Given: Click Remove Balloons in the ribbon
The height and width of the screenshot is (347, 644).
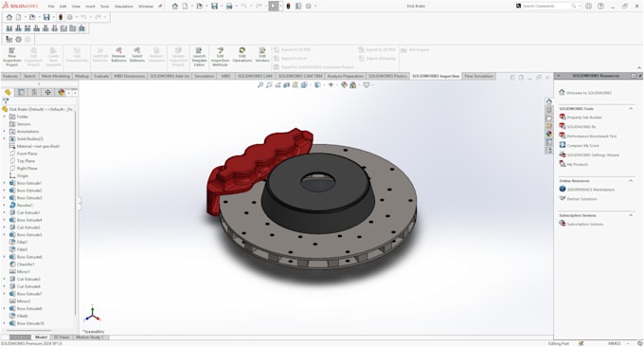Looking at the screenshot, I should pyautogui.click(x=118, y=55).
